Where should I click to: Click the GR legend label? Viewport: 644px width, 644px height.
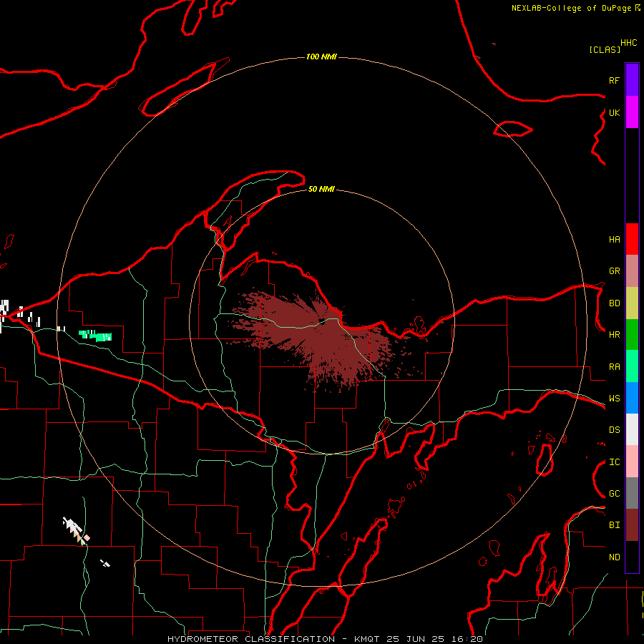coord(614,271)
